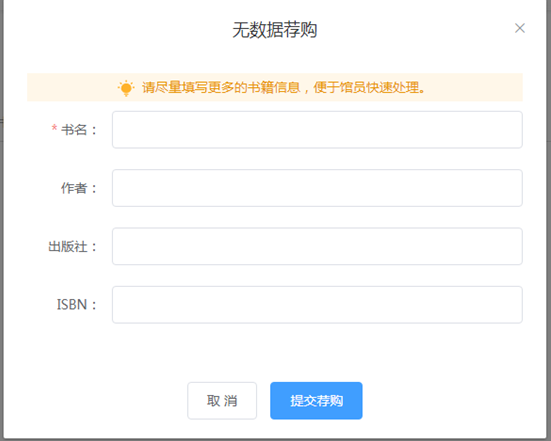Viewport: 551px width, 441px height.
Task: Focus the 作者 input field
Action: coord(317,188)
